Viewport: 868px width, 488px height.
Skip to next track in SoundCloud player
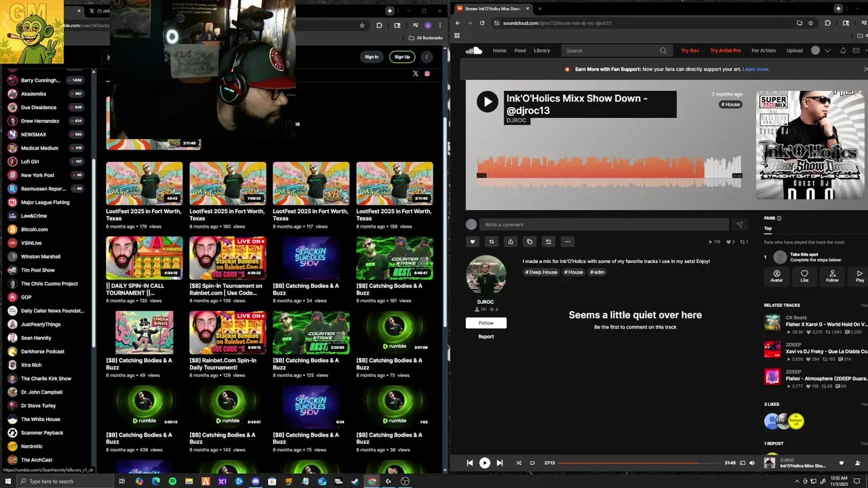500,463
